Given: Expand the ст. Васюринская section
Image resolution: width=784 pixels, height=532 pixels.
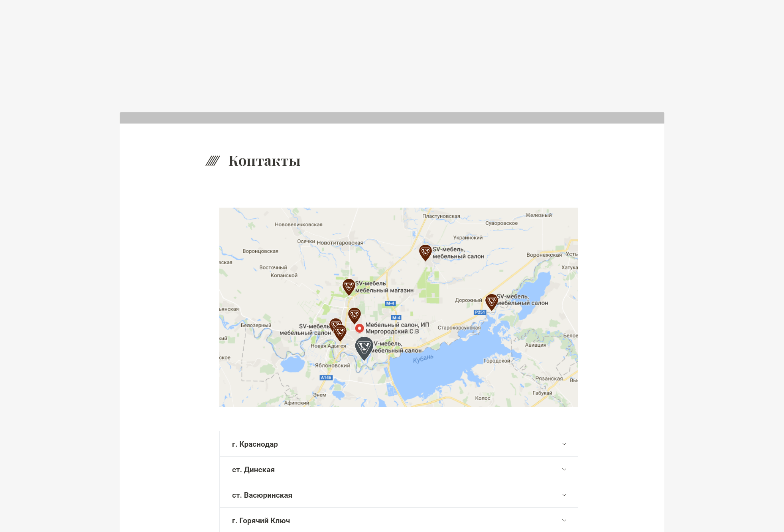Looking at the screenshot, I should tap(398, 495).
